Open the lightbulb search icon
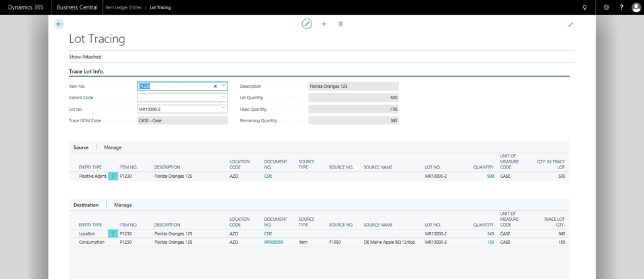644x279 pixels. 585,7
